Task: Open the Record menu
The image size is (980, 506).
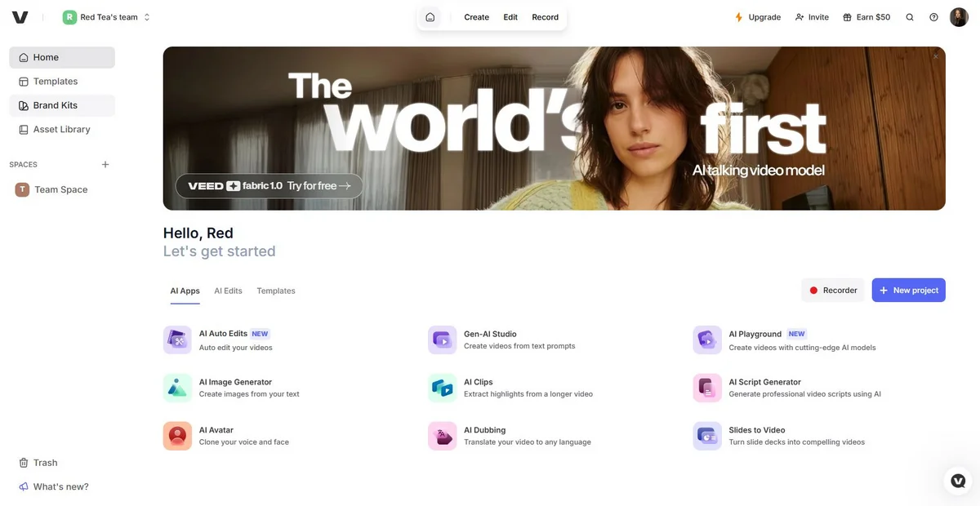Action: 545,17
